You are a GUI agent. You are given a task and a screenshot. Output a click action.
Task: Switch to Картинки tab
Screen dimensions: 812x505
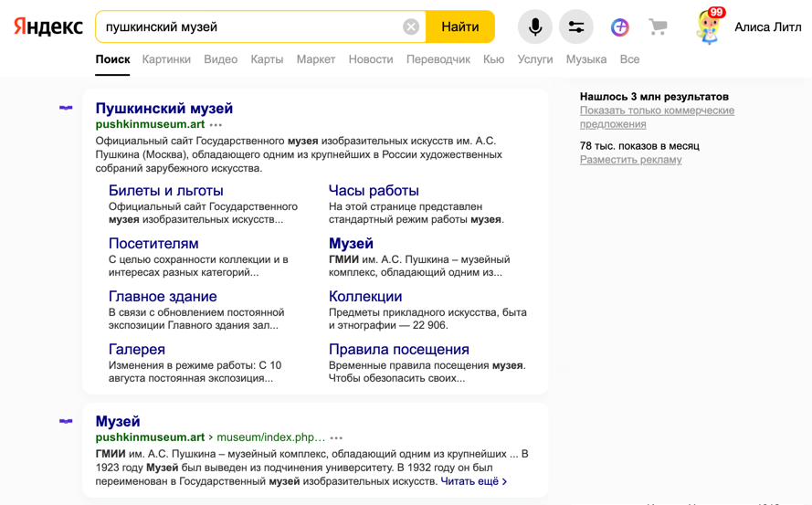(166, 59)
